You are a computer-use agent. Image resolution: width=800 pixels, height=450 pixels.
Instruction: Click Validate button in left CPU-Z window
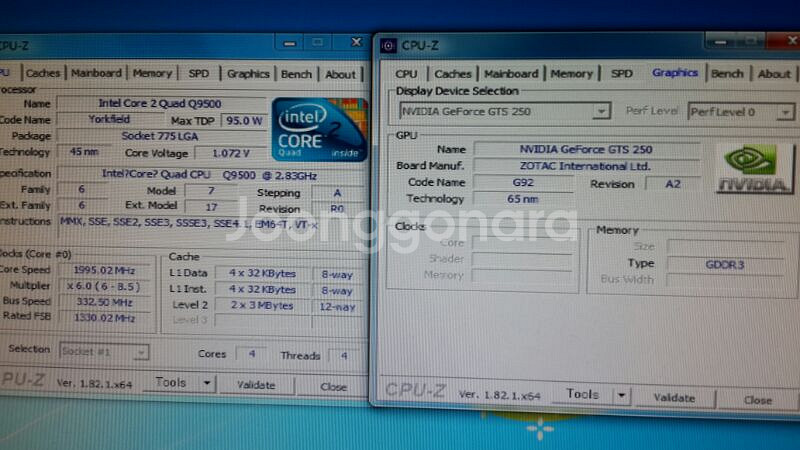[x=256, y=385]
